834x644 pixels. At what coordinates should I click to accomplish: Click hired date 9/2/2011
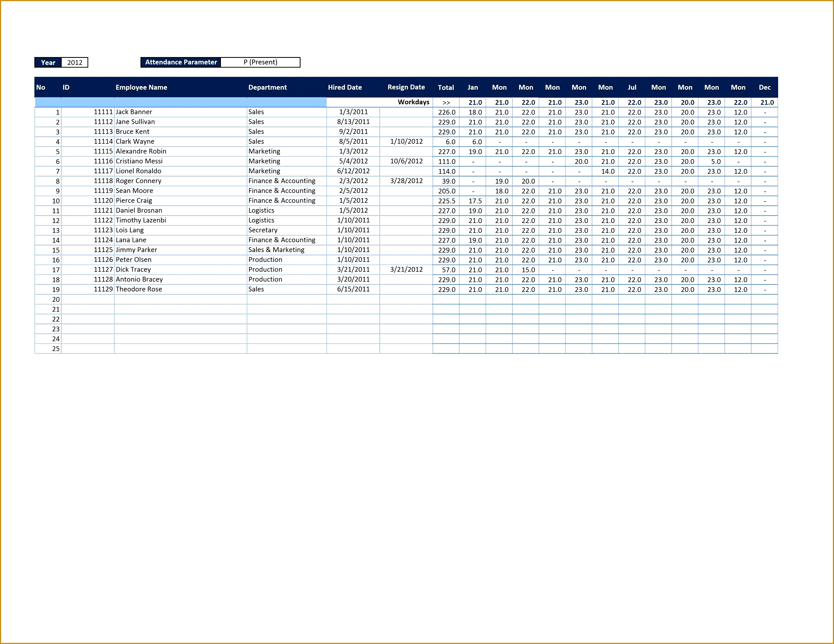point(353,132)
